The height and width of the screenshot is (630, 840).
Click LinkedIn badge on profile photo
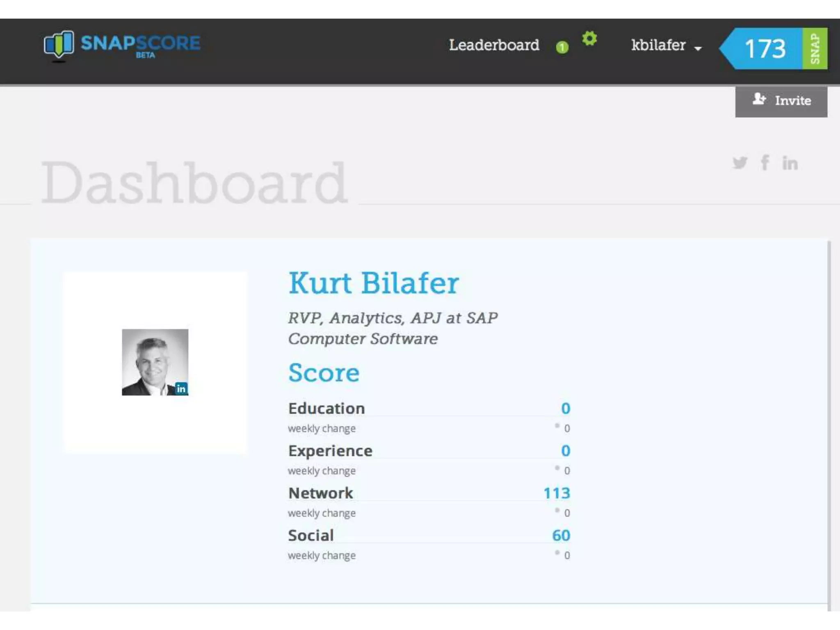click(x=181, y=388)
